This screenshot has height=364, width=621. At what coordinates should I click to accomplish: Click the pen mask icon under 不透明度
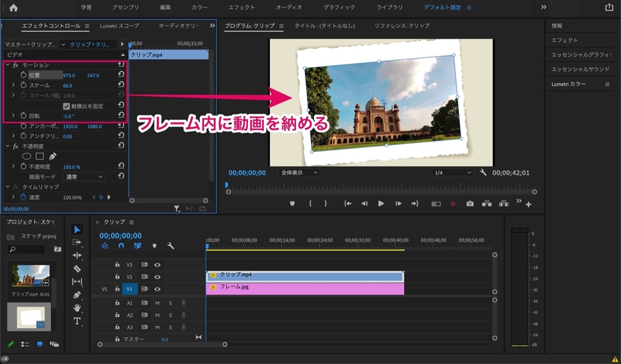pos(52,156)
